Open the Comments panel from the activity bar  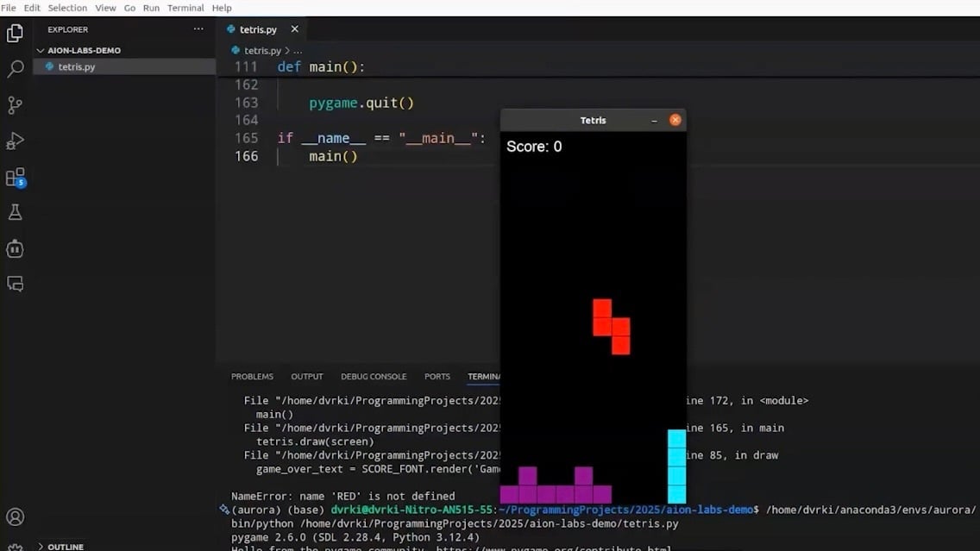tap(15, 284)
